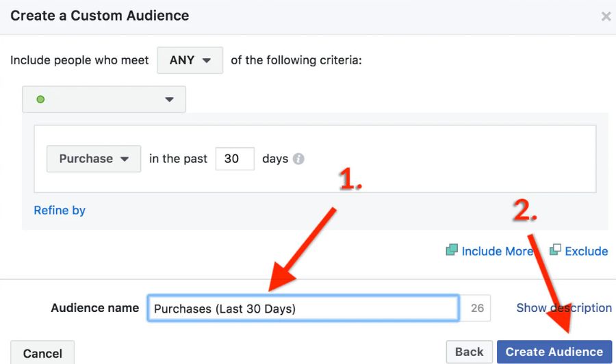Click the Include More link
Screen dimensions: 616x364
498,251
